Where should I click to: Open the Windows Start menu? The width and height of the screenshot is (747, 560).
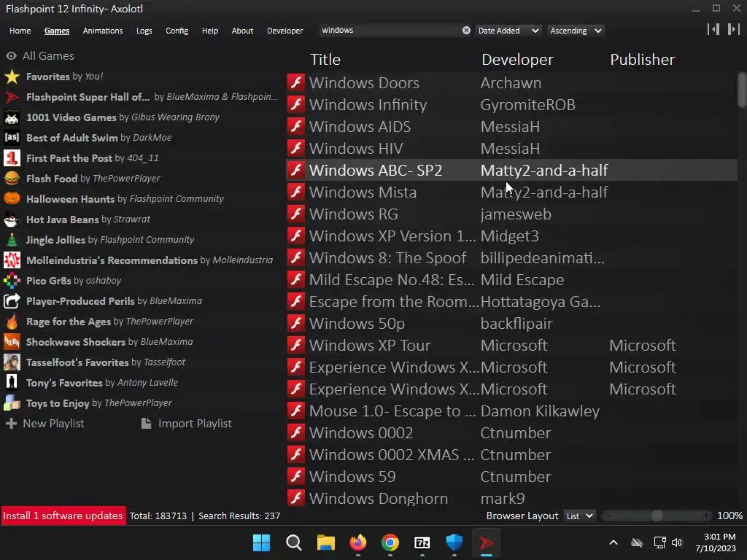coord(262,542)
